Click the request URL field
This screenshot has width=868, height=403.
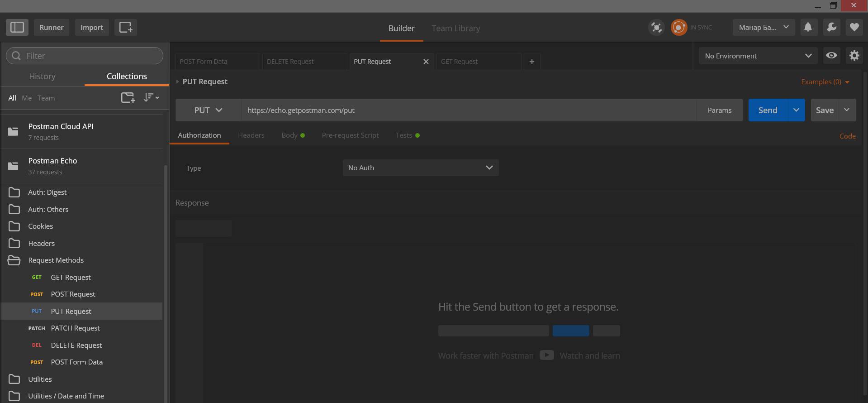[x=468, y=110]
